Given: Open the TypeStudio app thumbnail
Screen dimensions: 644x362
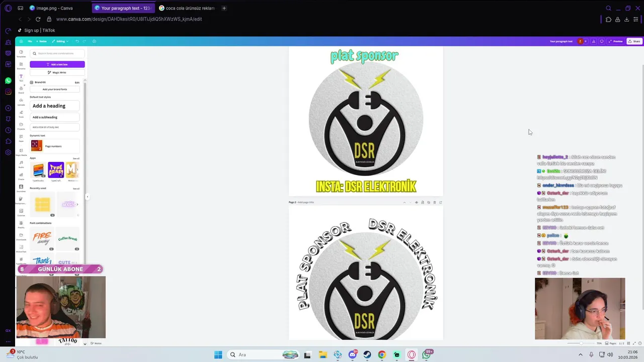Looking at the screenshot, I should [38, 170].
